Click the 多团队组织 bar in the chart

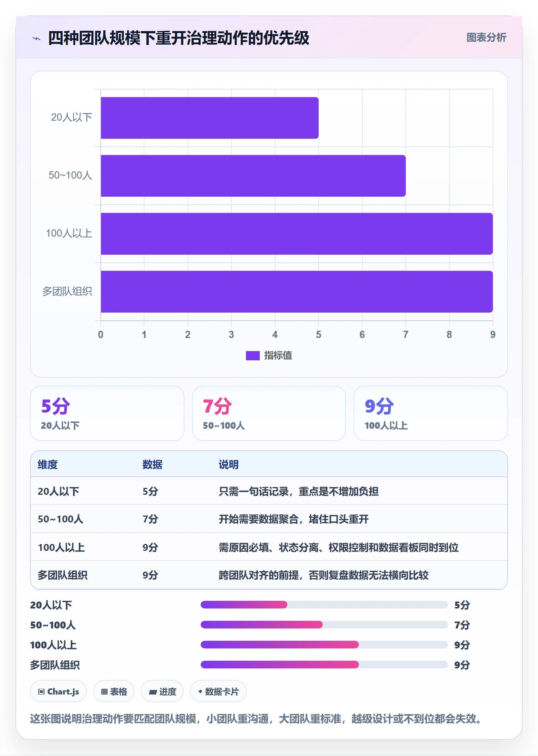297,292
